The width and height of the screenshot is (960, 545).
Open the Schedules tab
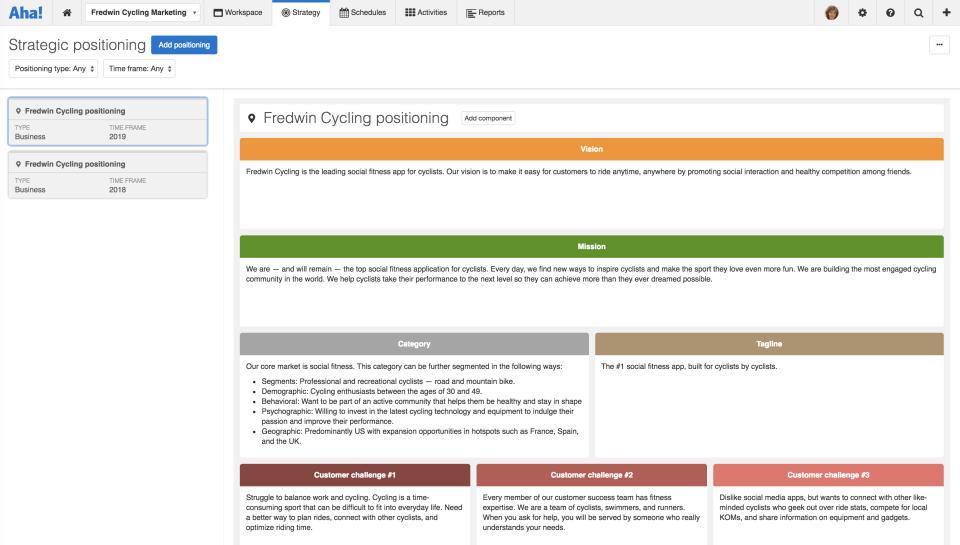coord(362,13)
